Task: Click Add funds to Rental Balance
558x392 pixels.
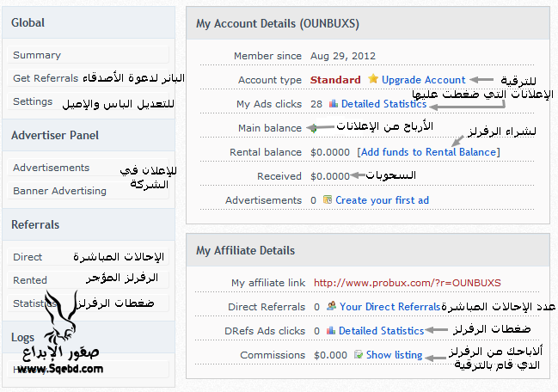Action: (x=428, y=152)
